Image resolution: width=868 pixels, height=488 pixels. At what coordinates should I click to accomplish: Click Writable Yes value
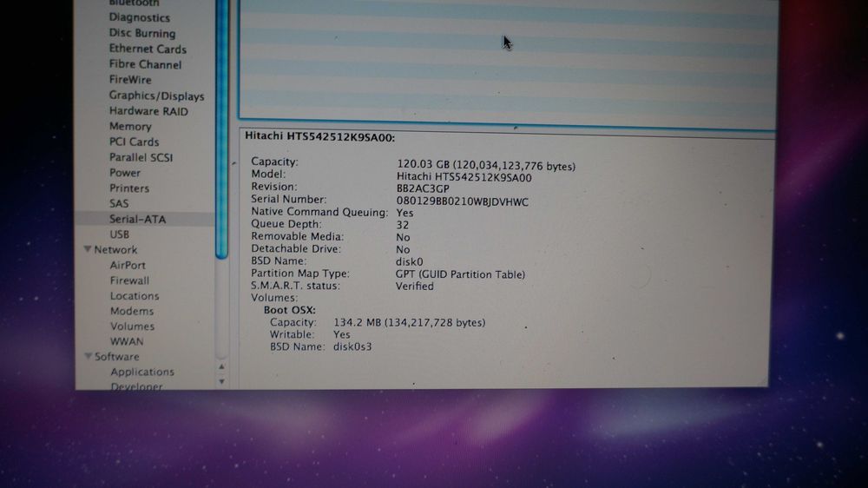pyautogui.click(x=341, y=334)
